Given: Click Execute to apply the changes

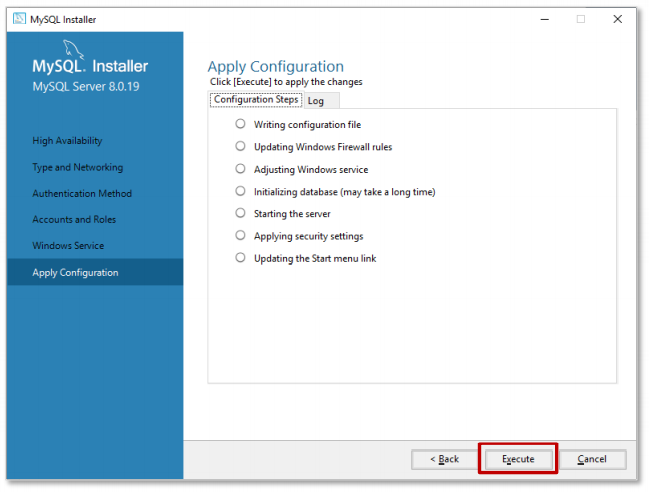Looking at the screenshot, I should 518,459.
